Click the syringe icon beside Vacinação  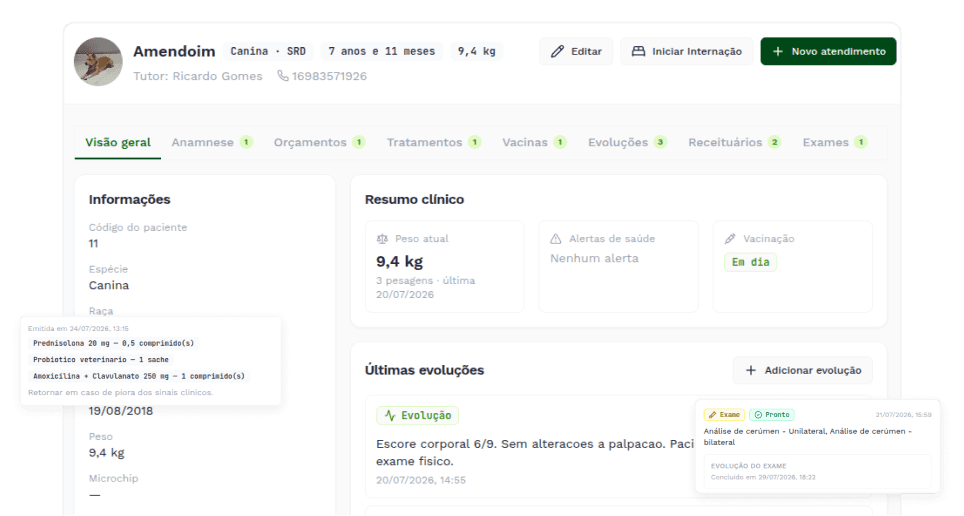(730, 239)
